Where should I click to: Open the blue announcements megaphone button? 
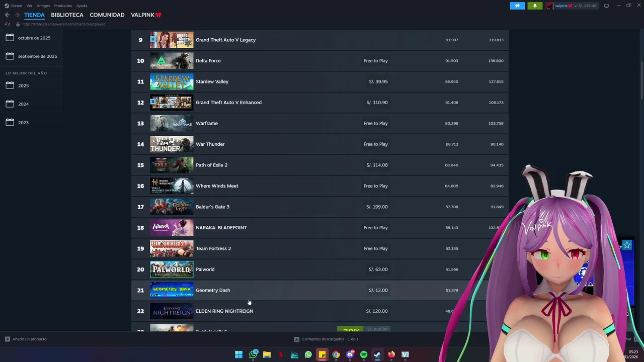(x=517, y=6)
